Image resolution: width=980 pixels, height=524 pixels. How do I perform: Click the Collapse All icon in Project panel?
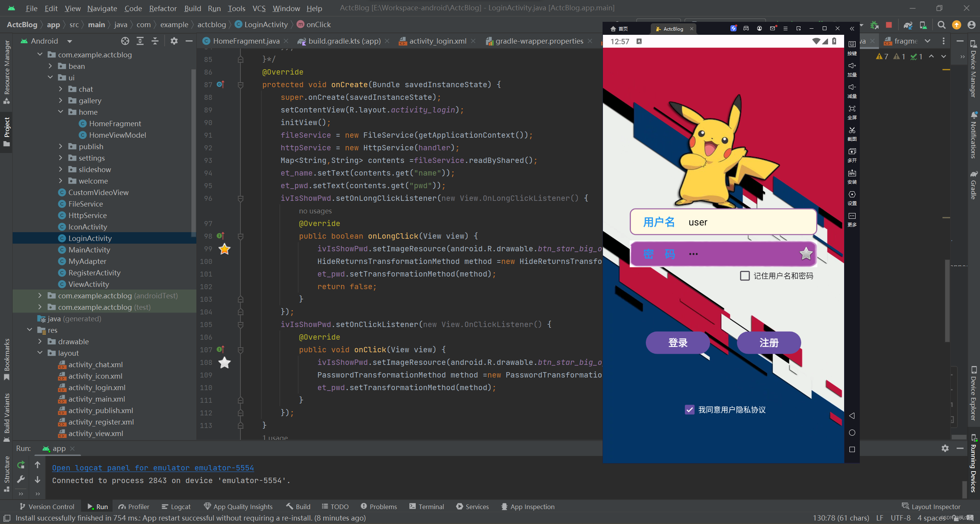(155, 41)
